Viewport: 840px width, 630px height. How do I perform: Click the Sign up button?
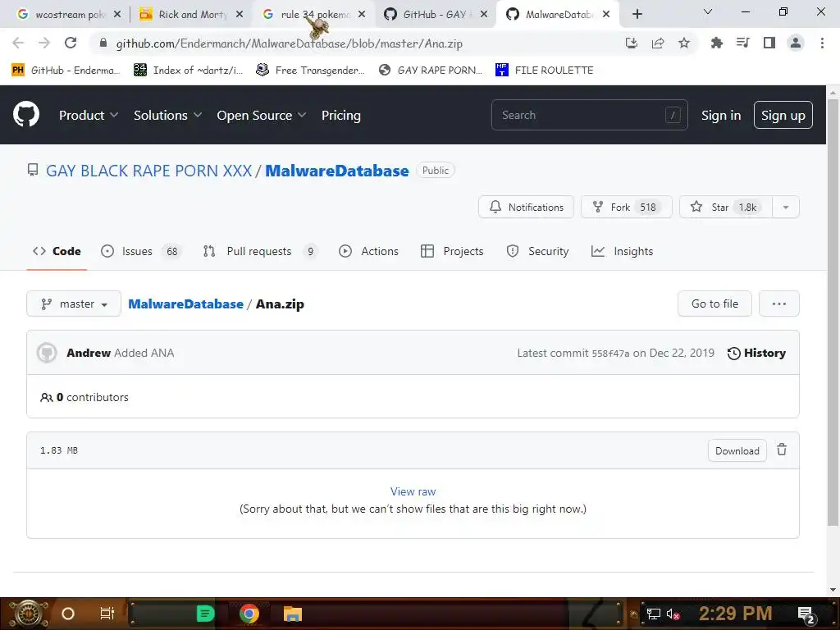(x=783, y=115)
